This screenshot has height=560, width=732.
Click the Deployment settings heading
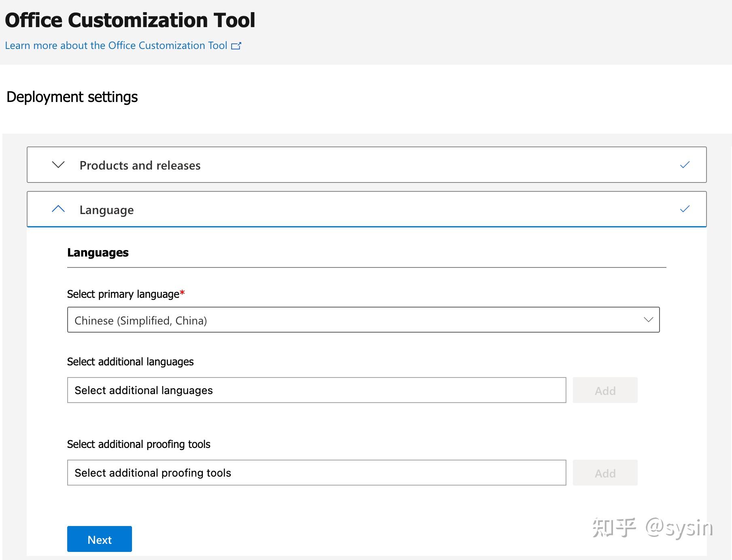click(72, 97)
